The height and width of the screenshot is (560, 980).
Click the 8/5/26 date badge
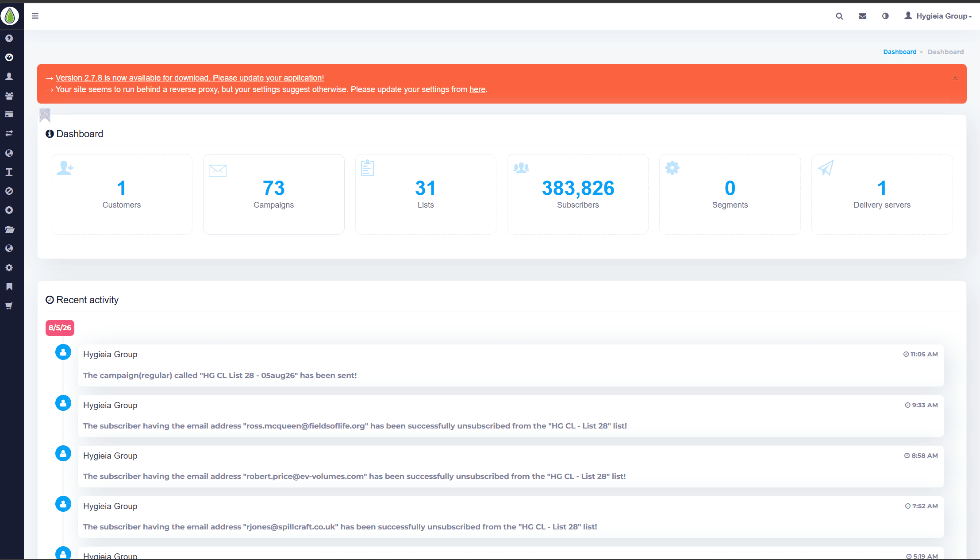[x=60, y=328]
